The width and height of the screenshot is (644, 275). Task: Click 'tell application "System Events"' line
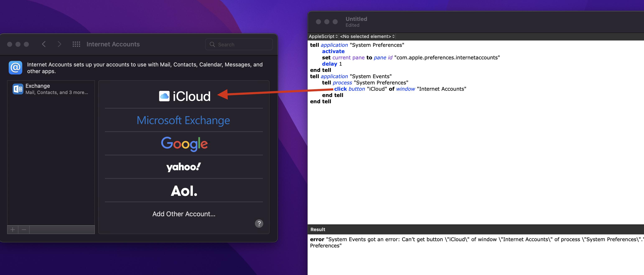[x=351, y=76]
